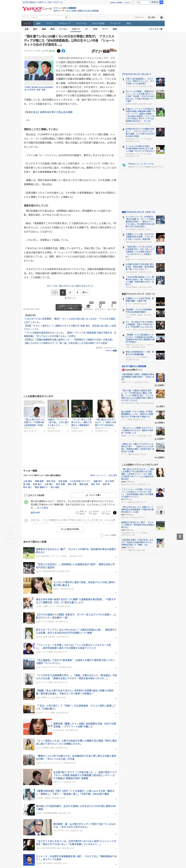Open the アンパンマン recommended article thumbnail

pyautogui.click(x=58, y=408)
